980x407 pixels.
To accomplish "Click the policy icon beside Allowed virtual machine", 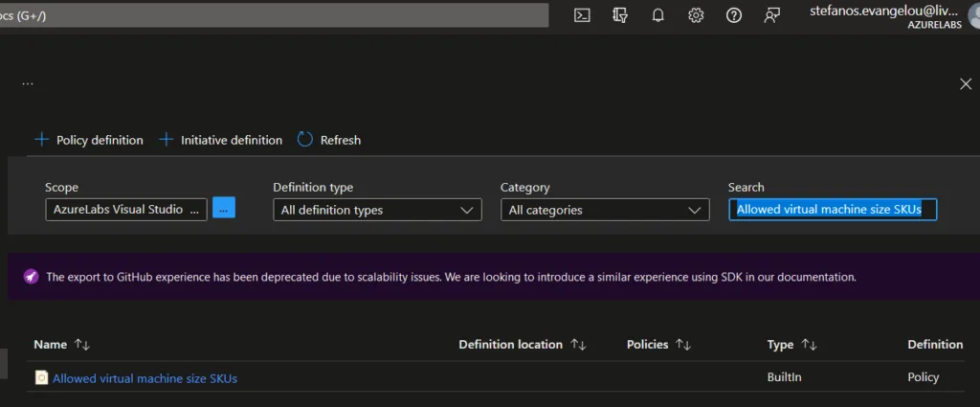I will coord(41,377).
